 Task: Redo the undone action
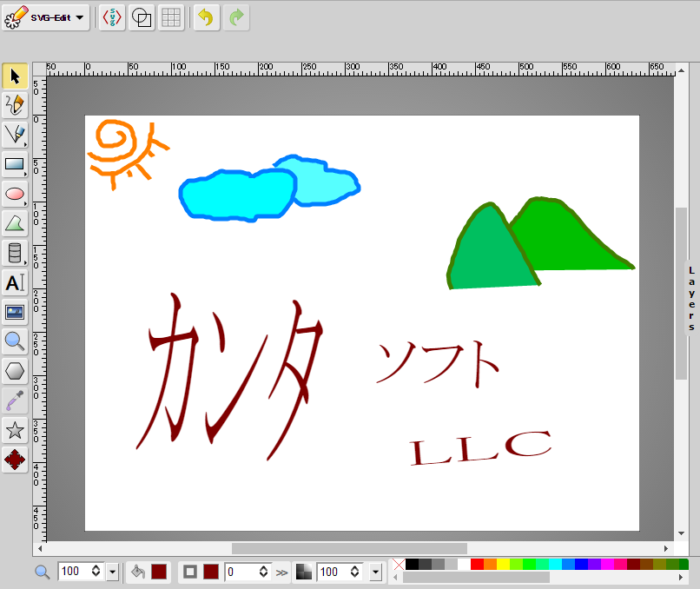[235, 17]
